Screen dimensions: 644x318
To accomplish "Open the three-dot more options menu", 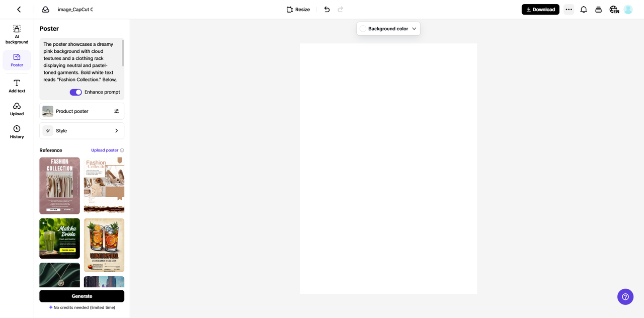I will coord(569,9).
